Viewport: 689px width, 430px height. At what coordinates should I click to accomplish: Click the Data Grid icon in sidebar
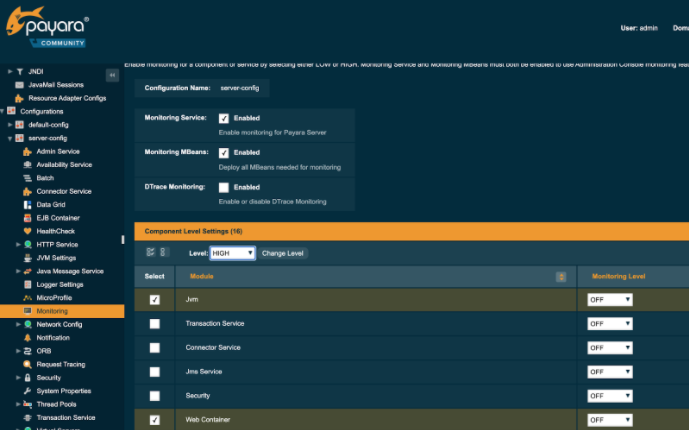[x=27, y=204]
